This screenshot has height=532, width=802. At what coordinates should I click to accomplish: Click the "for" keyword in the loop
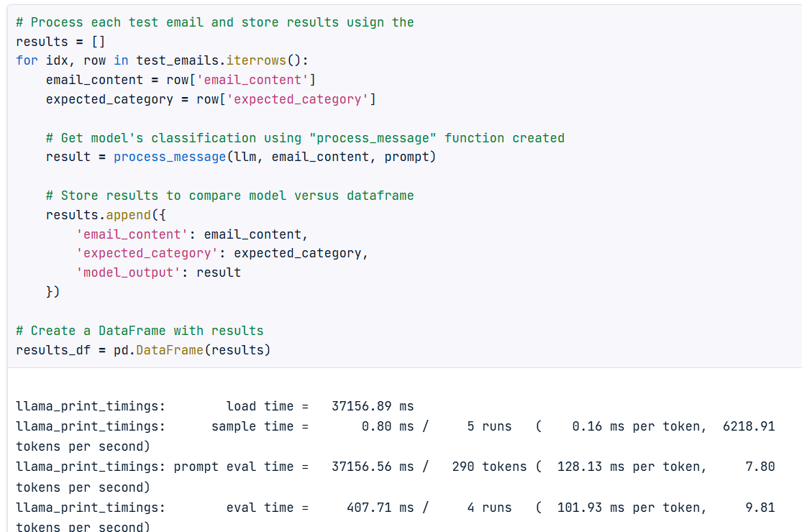pyautogui.click(x=27, y=60)
